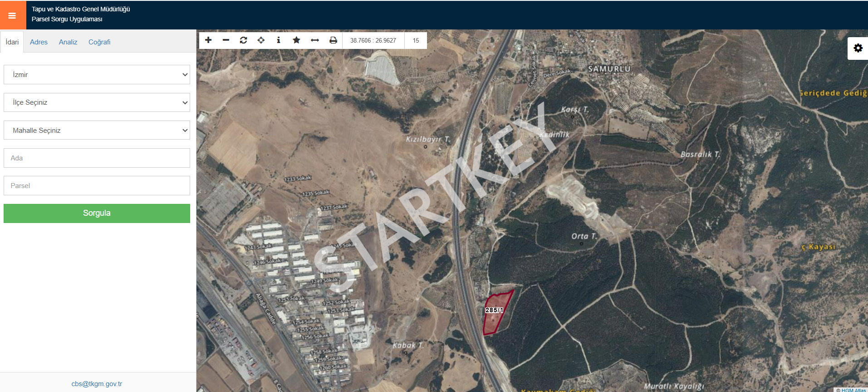The width and height of the screenshot is (868, 392).
Task: Expand the İlçe Seçiniz dropdown
Action: 97,102
